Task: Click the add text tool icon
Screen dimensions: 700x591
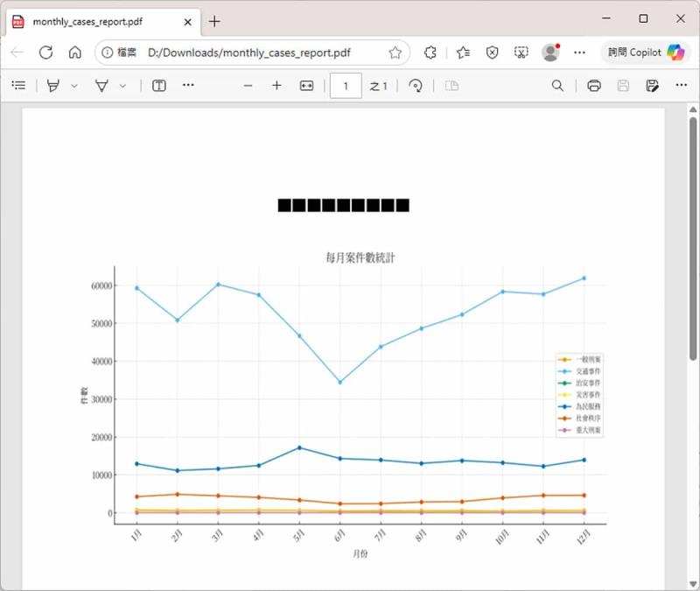Action: (x=159, y=85)
